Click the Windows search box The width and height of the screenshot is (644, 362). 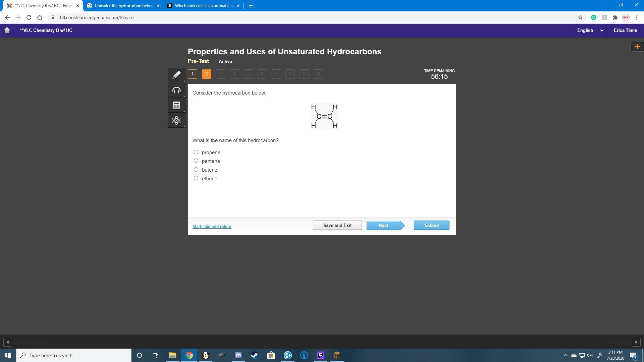tap(74, 355)
